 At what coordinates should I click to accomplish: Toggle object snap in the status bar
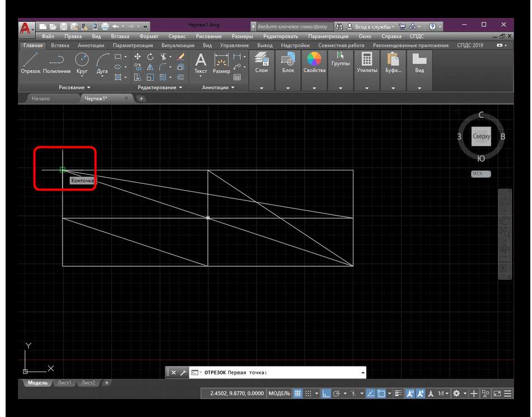click(x=382, y=393)
